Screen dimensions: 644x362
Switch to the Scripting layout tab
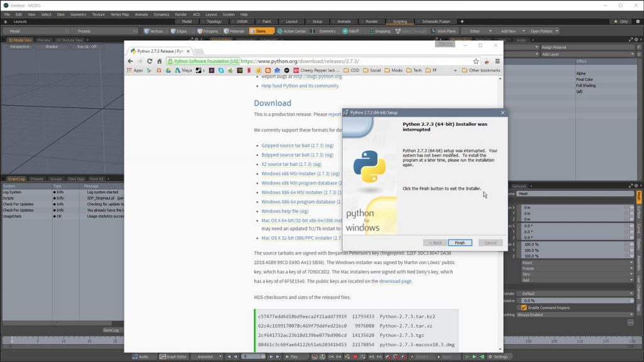(x=399, y=21)
